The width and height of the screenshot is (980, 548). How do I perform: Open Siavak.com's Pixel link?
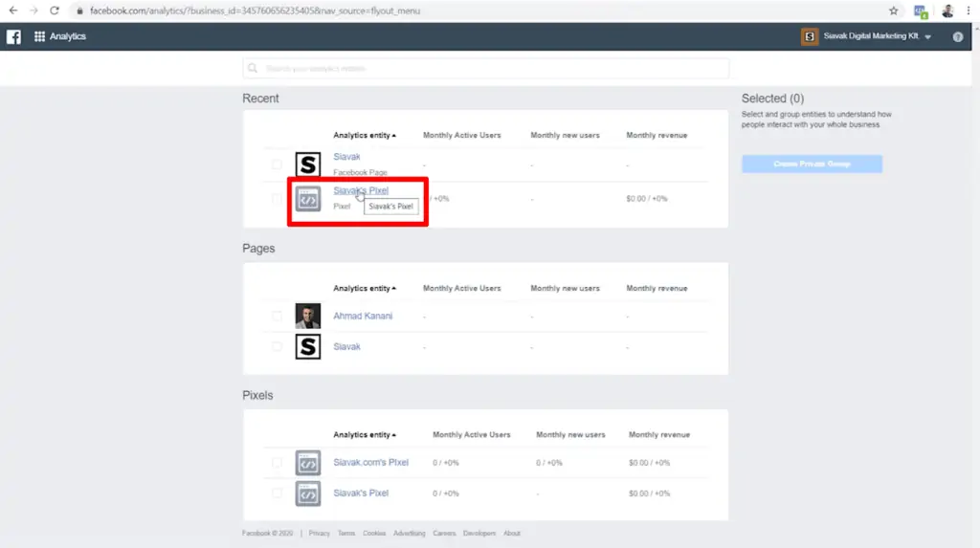(x=370, y=462)
